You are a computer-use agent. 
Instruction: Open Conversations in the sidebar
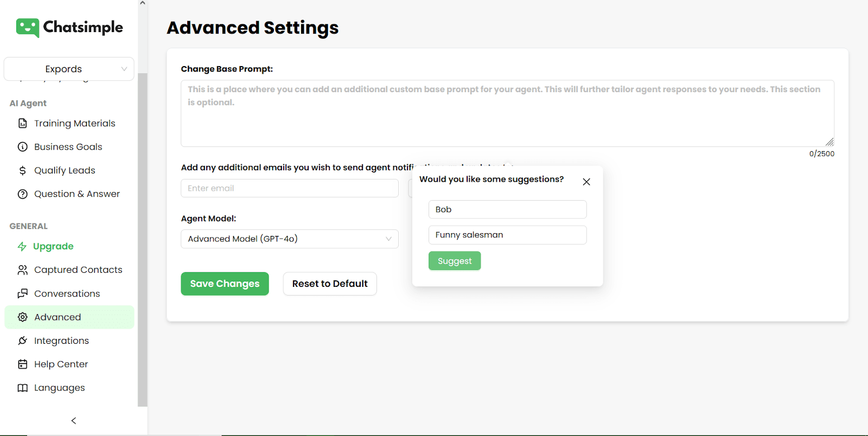pos(67,294)
